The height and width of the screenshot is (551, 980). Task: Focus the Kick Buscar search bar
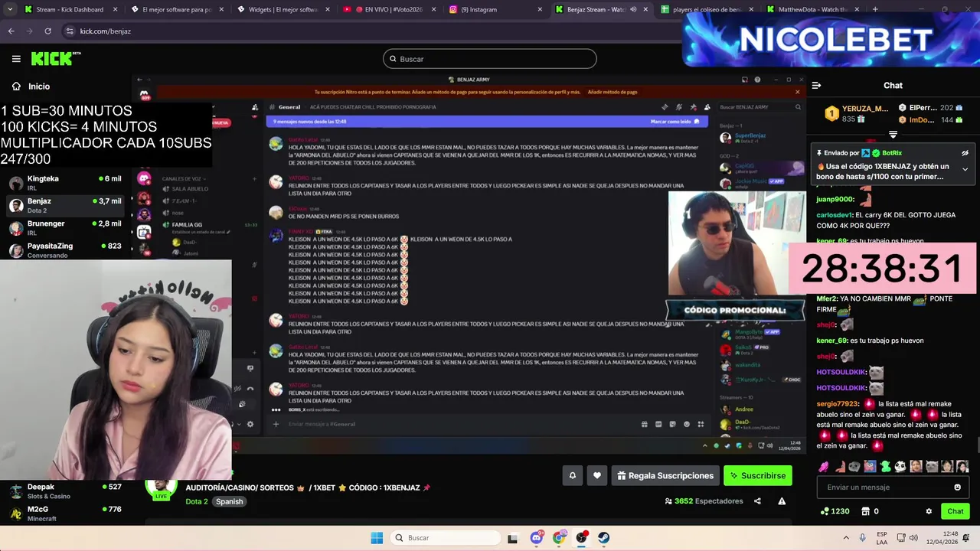point(490,59)
